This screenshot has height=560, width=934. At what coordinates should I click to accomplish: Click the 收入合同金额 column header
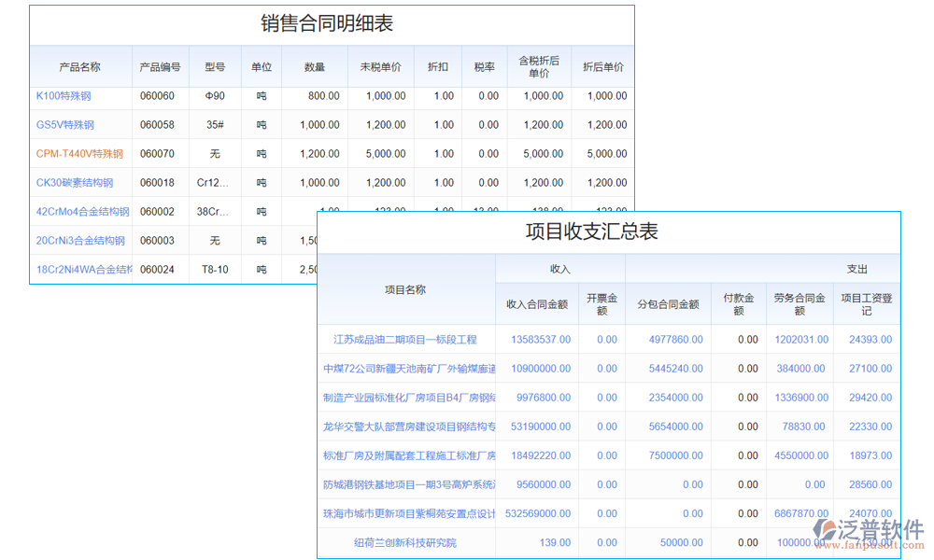pyautogui.click(x=537, y=304)
